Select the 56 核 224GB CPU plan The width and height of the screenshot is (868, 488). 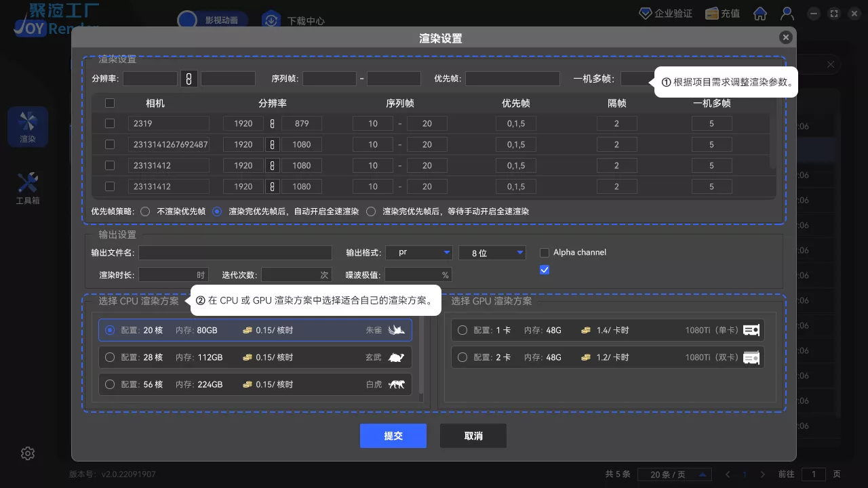(255, 384)
